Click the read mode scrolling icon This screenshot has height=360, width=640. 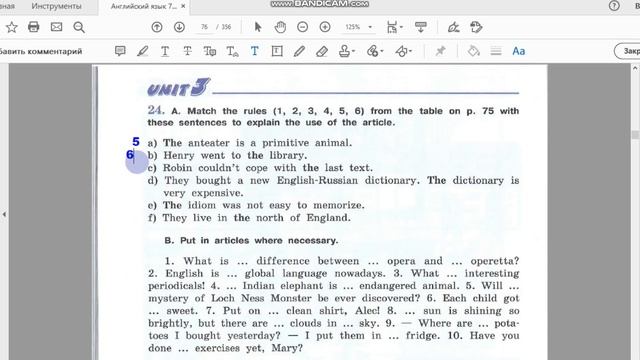pos(420,27)
